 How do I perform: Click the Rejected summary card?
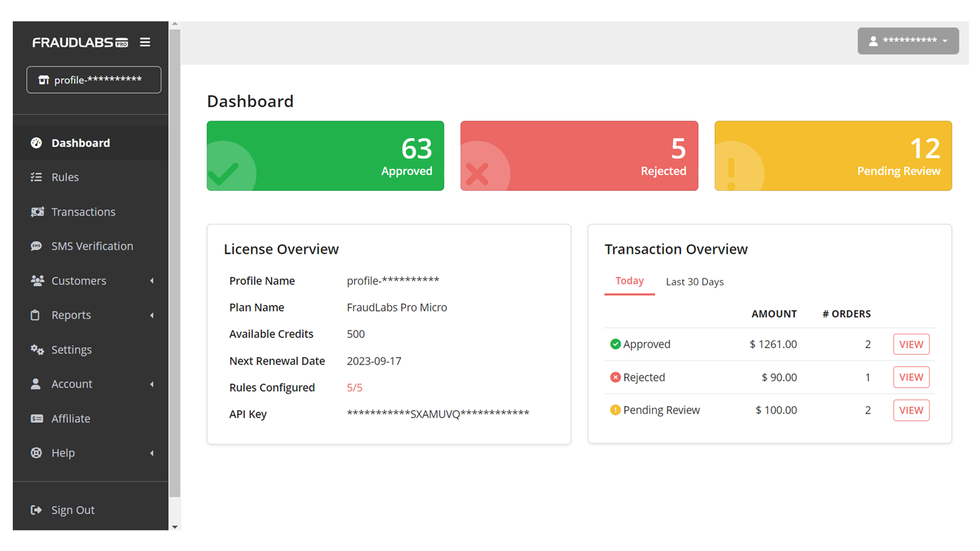(579, 156)
